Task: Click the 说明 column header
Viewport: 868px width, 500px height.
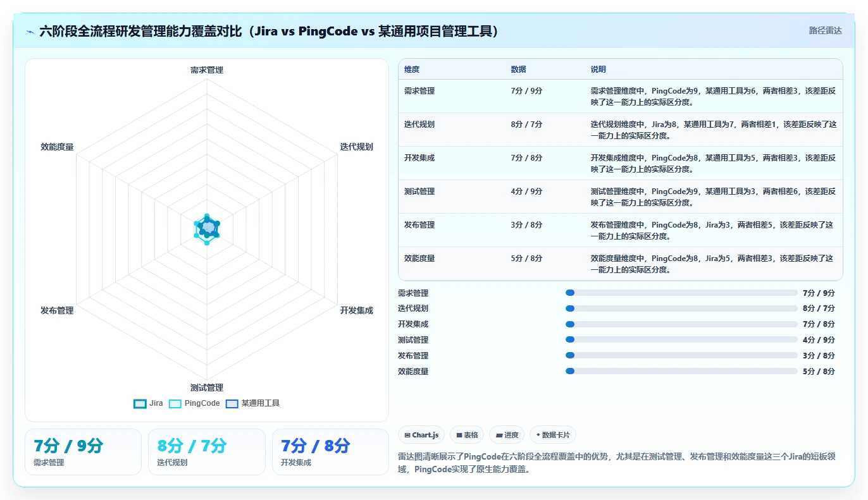Action: click(598, 70)
